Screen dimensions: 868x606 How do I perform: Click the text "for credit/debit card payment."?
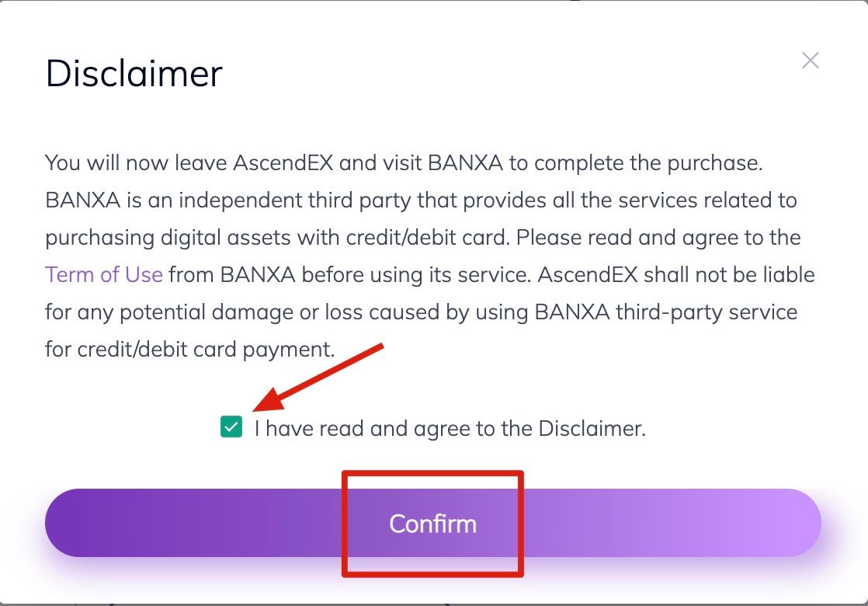click(190, 350)
